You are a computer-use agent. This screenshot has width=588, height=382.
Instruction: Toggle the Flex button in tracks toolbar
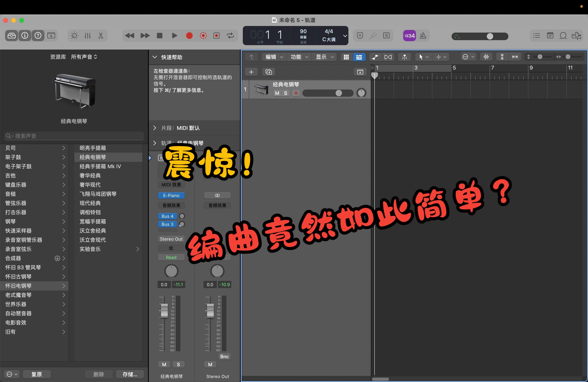coord(388,57)
